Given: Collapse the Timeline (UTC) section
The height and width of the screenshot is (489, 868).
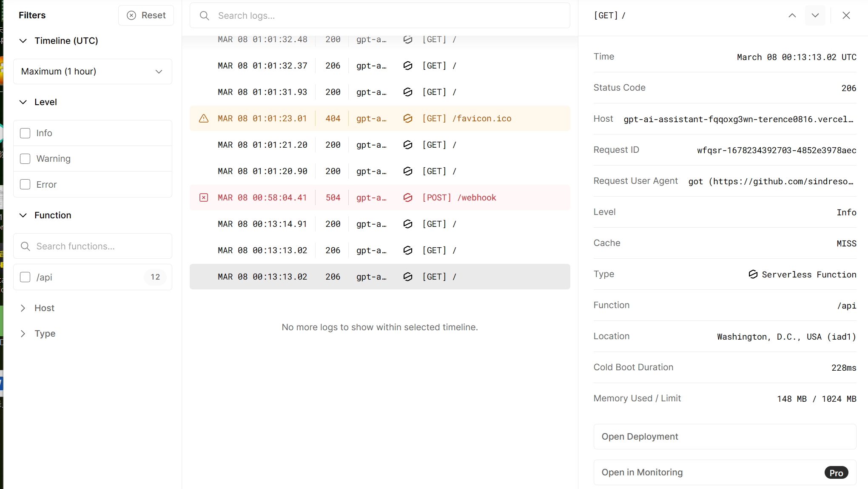Looking at the screenshot, I should [23, 40].
